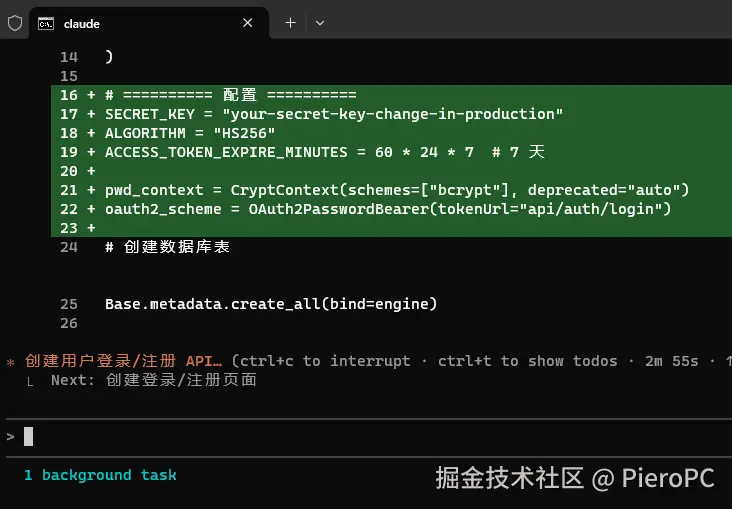Click the Base.metadata.create_all line
Screen dimensions: 732x509
click(x=271, y=304)
